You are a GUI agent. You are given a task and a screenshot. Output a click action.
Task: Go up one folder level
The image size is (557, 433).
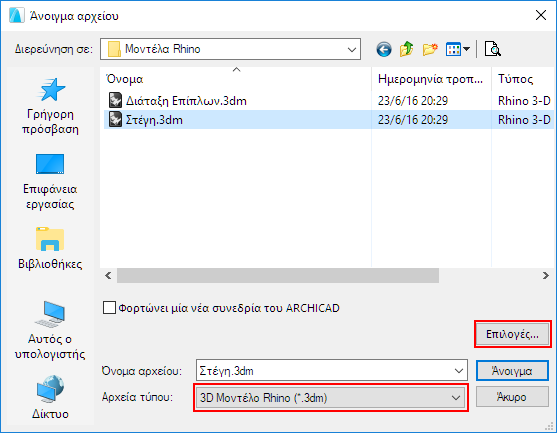(406, 49)
